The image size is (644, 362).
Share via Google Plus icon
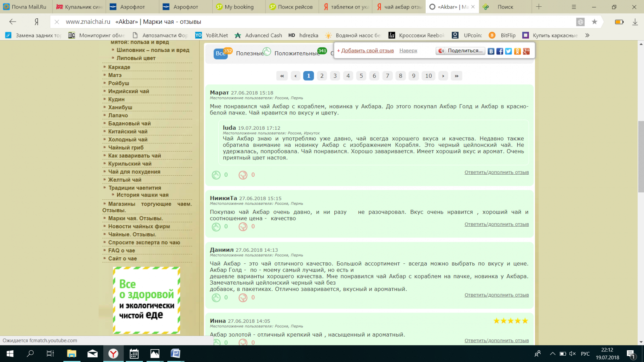pos(526,51)
